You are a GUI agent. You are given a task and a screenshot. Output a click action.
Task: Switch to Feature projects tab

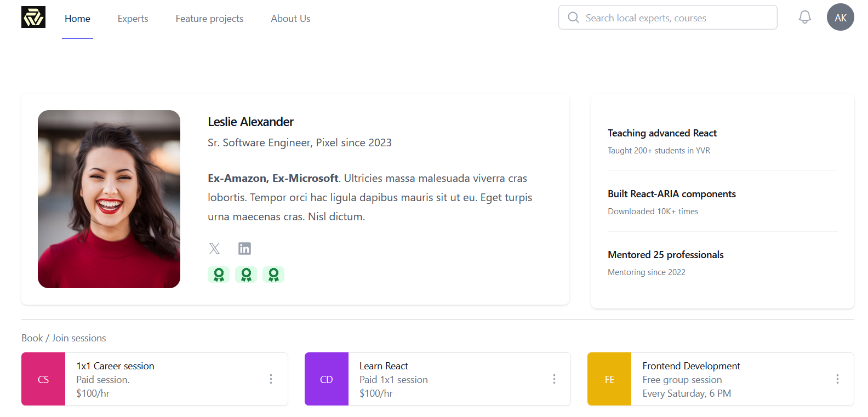tap(209, 19)
